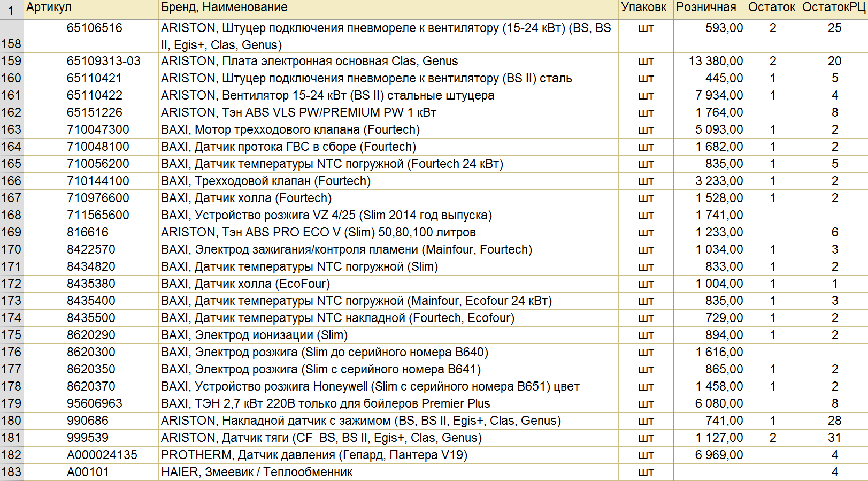The height and width of the screenshot is (481, 868).
Task: Select the ARISTON Вентилятор 15-24 кВт name cell
Action: click(x=388, y=95)
